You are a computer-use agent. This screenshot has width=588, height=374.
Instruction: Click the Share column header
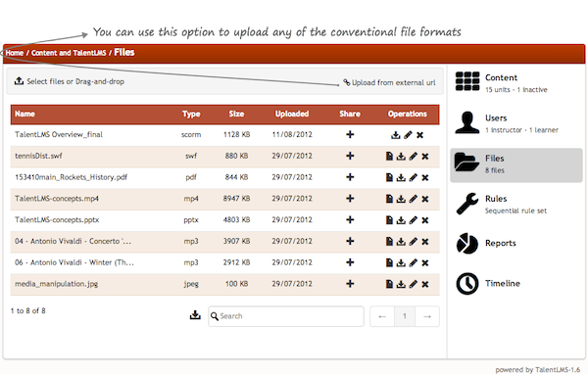[350, 114]
